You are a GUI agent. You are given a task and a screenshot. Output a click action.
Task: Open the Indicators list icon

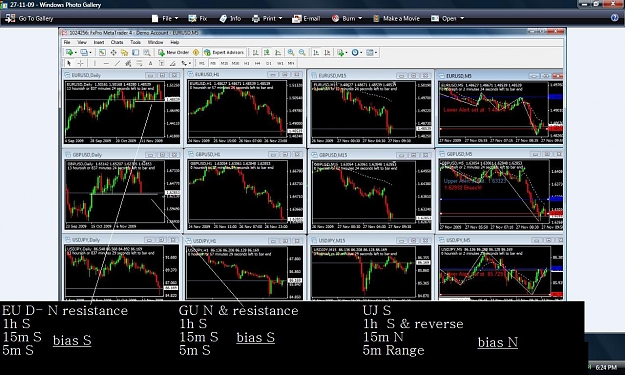pos(340,52)
